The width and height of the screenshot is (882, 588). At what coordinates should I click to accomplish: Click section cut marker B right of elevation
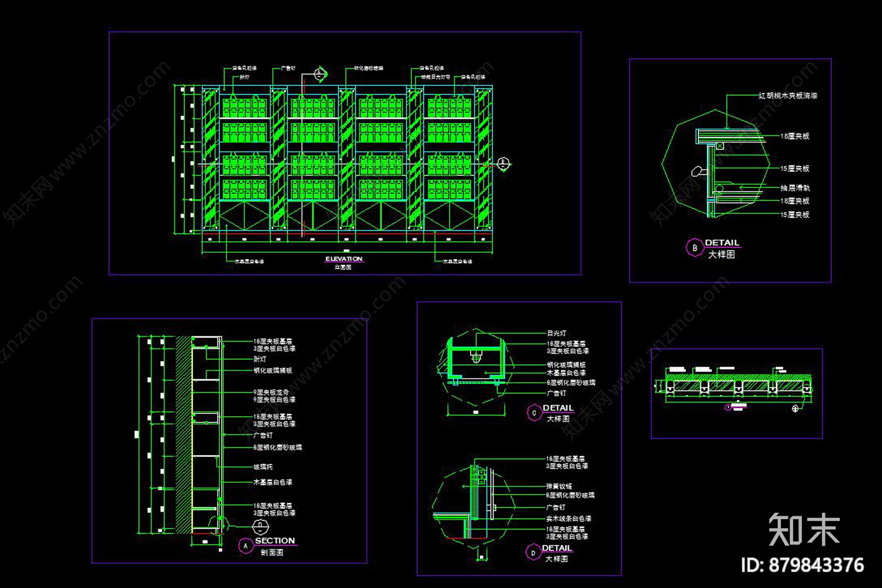coord(503,163)
